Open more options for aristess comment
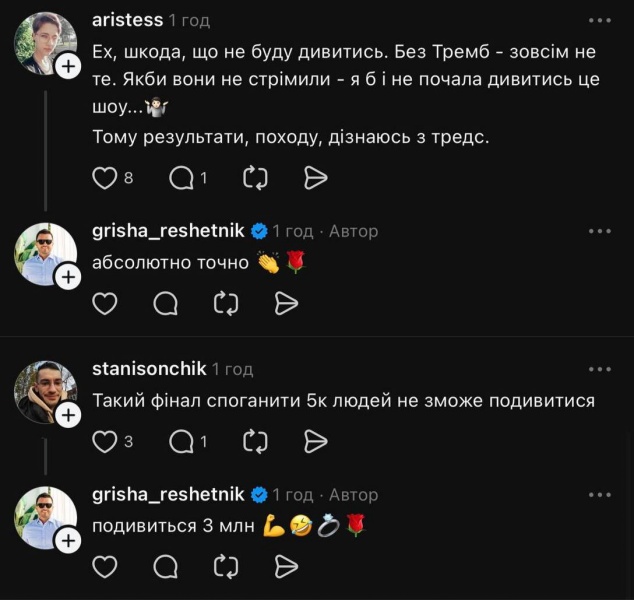This screenshot has width=634, height=600. [x=599, y=20]
